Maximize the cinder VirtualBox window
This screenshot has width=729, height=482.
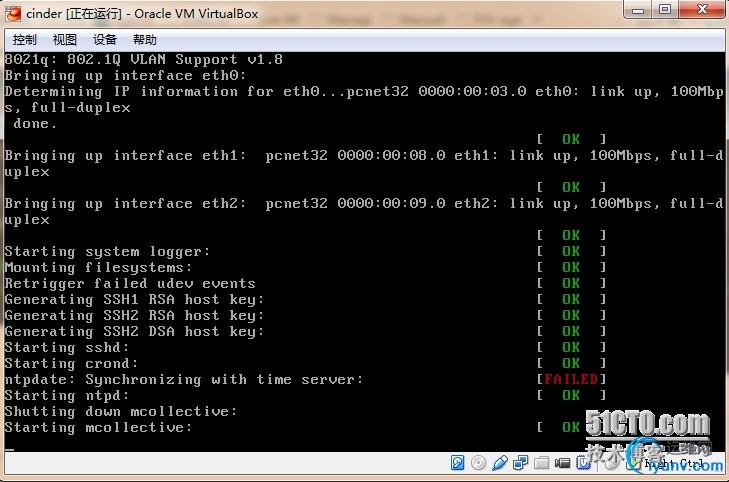point(665,9)
